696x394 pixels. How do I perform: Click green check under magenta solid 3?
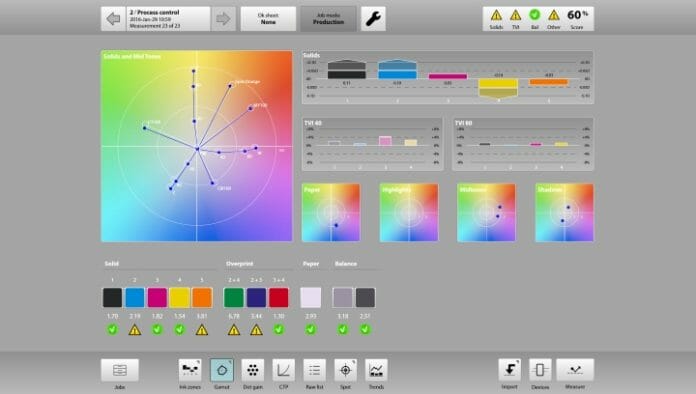tap(157, 330)
